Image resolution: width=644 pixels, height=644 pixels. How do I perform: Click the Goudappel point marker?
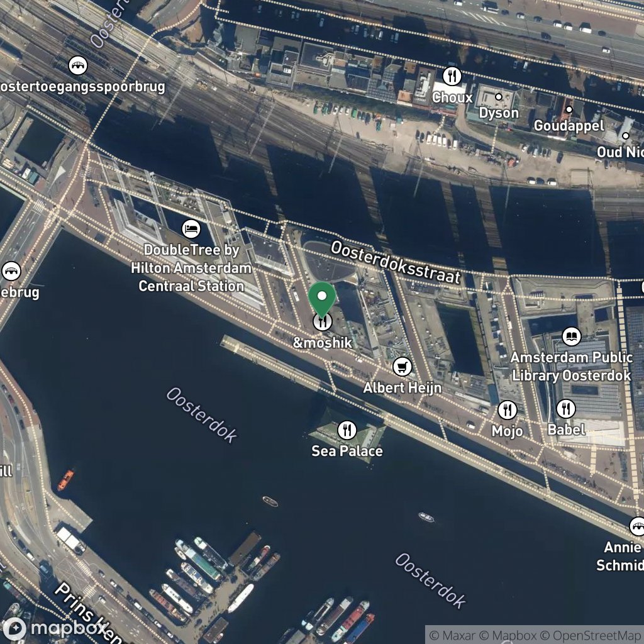(569, 109)
